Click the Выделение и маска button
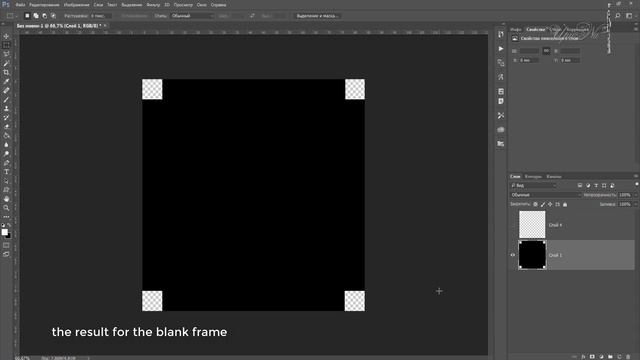 coord(318,16)
